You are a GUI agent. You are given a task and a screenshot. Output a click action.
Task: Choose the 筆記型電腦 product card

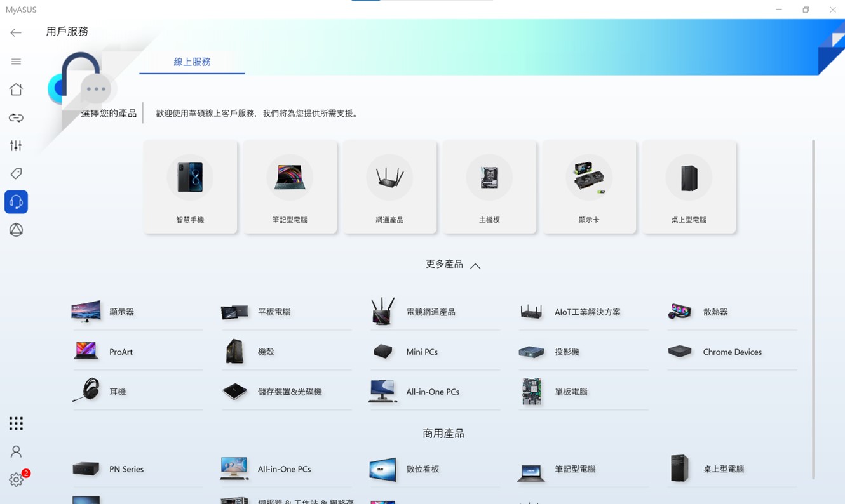(290, 187)
